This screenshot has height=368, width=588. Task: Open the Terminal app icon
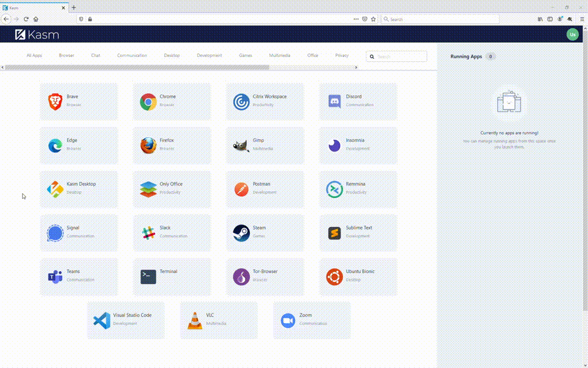coord(148,277)
